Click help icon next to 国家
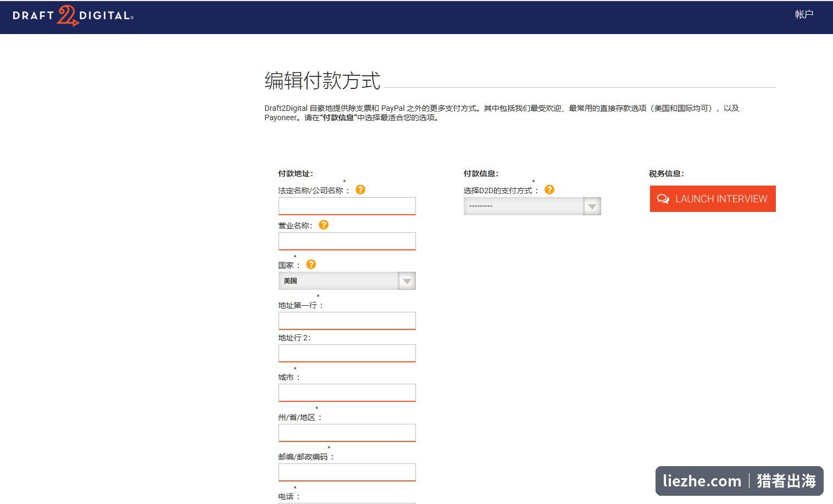The image size is (833, 504). tap(311, 264)
